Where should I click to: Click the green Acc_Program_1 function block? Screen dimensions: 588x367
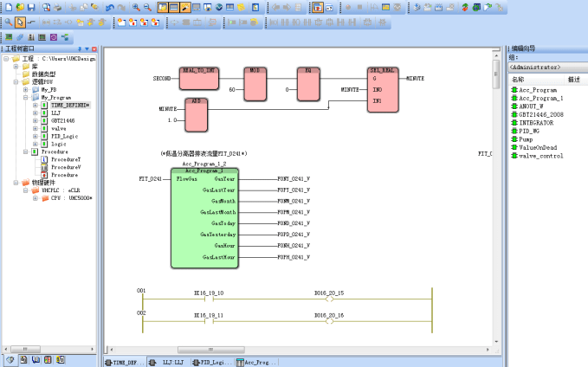coord(204,218)
